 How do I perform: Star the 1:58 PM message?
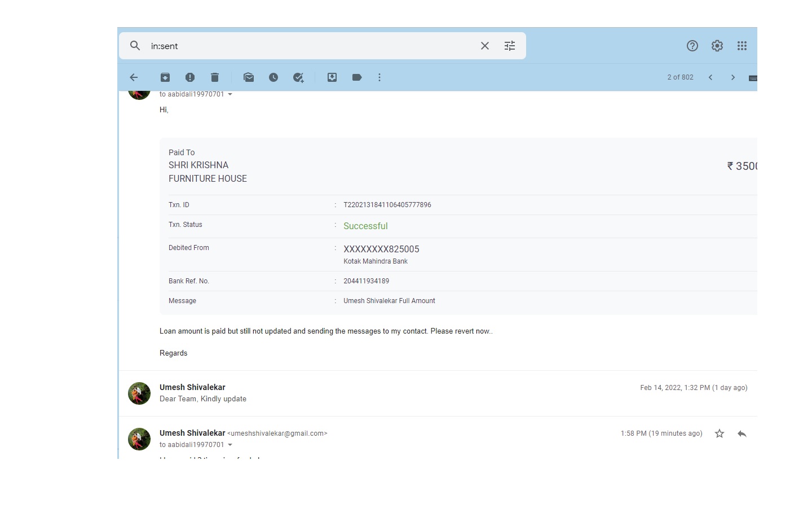(720, 433)
